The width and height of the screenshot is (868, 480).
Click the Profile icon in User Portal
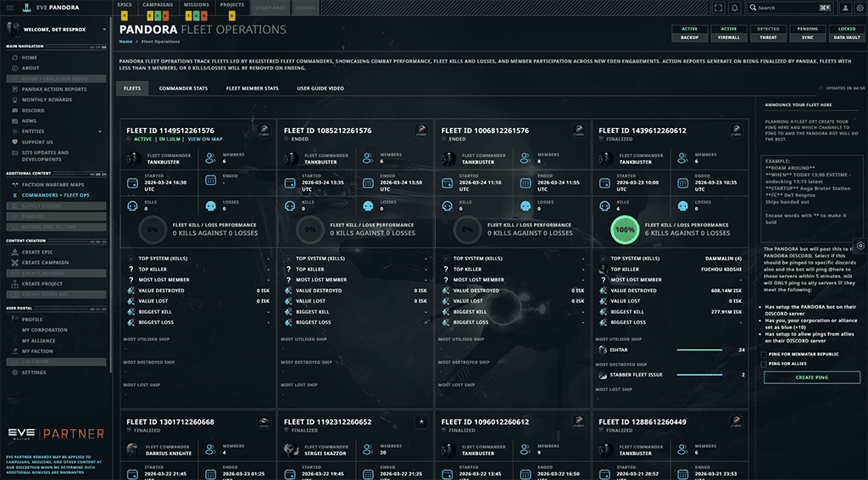(15, 320)
